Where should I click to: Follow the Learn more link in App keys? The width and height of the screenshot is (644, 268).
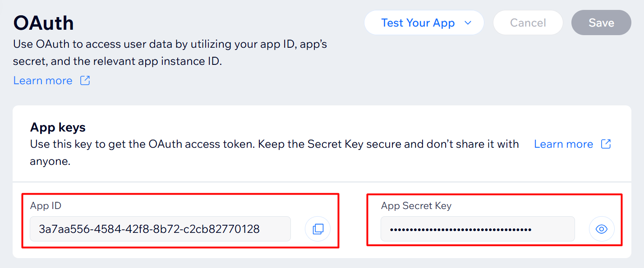(563, 144)
